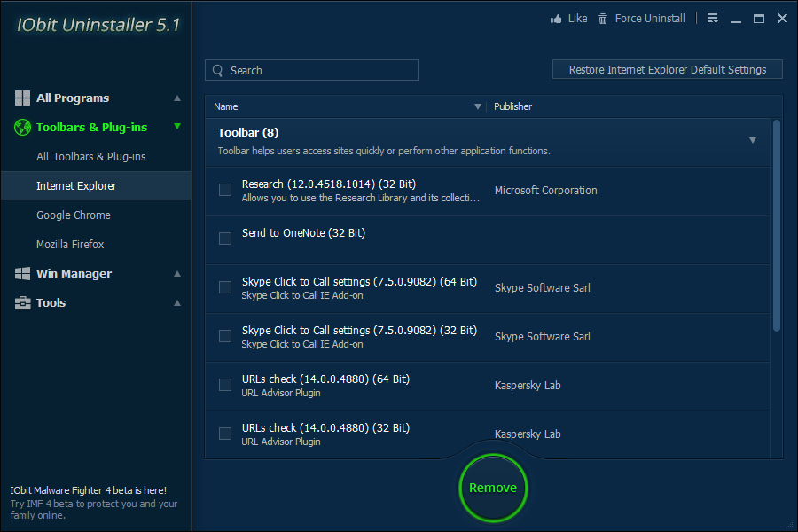Tick Skype Click to Call 32 Bit checkbox
798x532 pixels.
click(x=225, y=336)
